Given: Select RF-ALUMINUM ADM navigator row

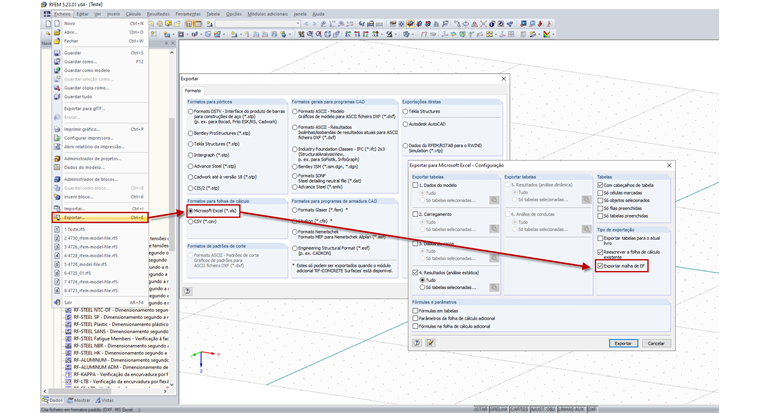Looking at the screenshot, I should (116, 367).
